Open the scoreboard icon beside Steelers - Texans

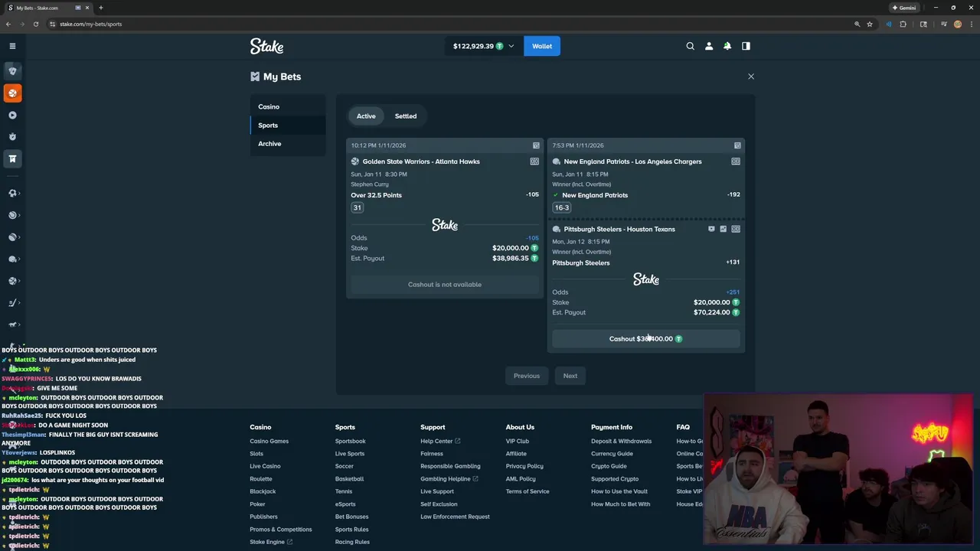pyautogui.click(x=736, y=229)
